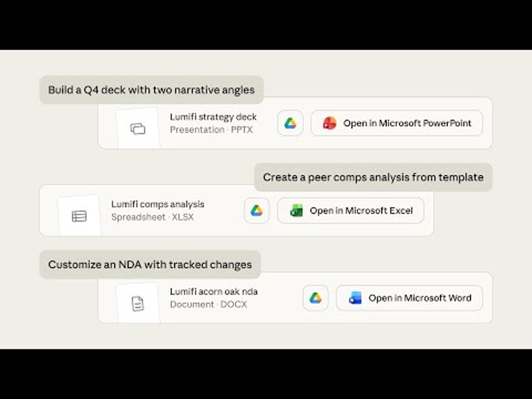Click the Google Drive icon beside Lumifi comps analysis
532x399 pixels.
pos(256,211)
